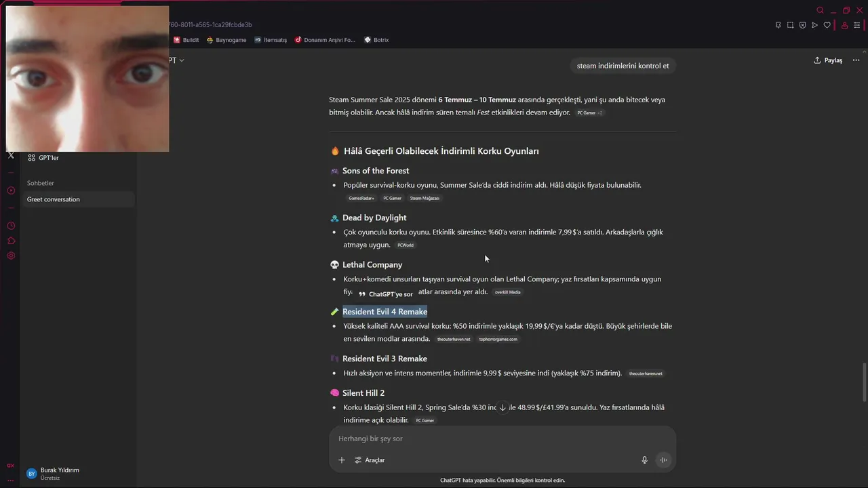Open the Araçlar tools menu
Image resolution: width=868 pixels, height=488 pixels.
pyautogui.click(x=370, y=460)
